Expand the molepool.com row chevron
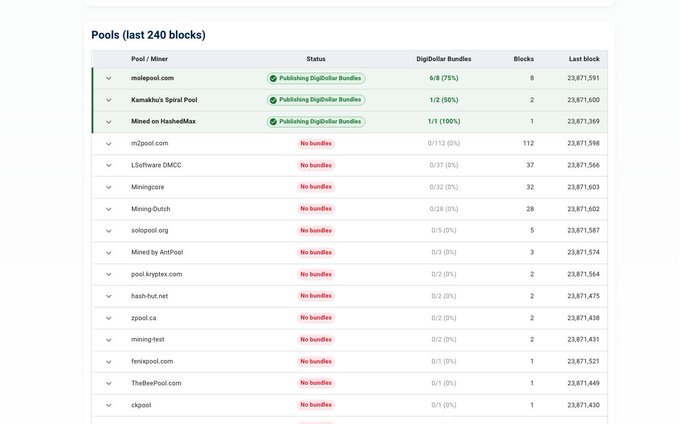680x424 pixels. [x=108, y=78]
